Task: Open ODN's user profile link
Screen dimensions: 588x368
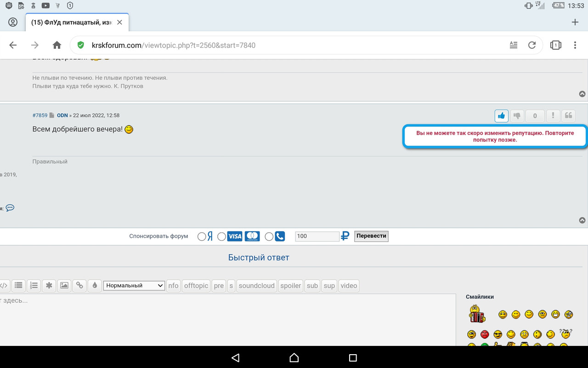Action: point(62,115)
